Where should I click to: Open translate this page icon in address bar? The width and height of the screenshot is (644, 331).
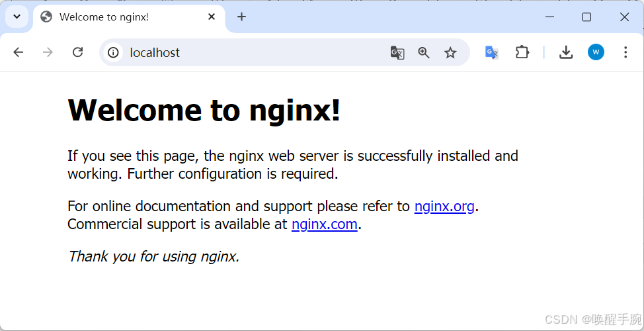(397, 53)
